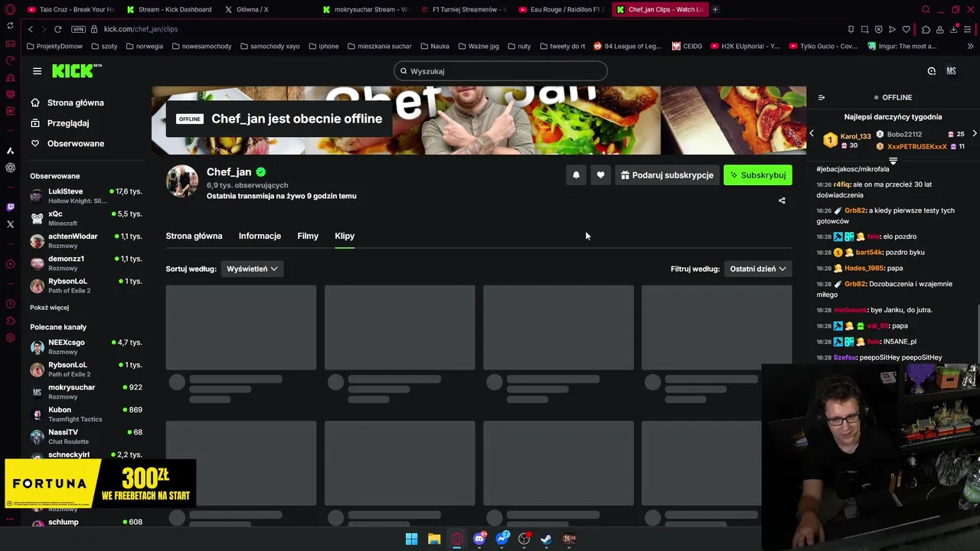Click username bart54k in chat
Screen dimensions: 980x551
tap(868, 253)
